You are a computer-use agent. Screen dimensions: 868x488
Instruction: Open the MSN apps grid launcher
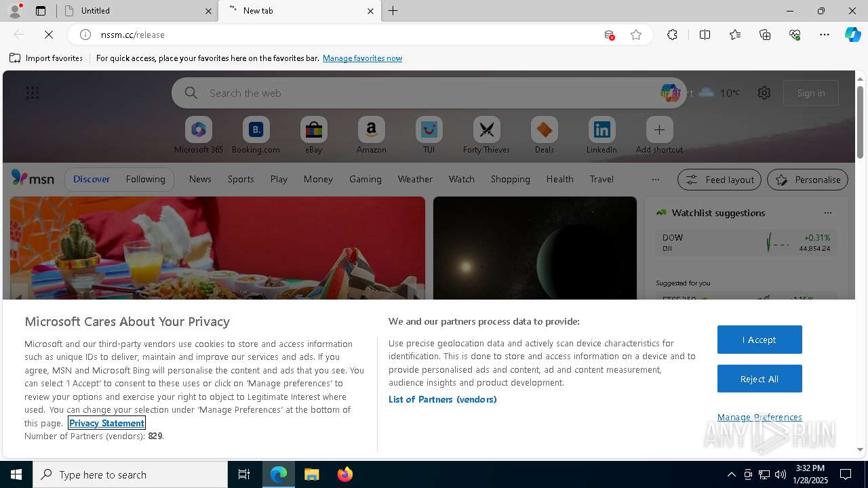(x=32, y=93)
